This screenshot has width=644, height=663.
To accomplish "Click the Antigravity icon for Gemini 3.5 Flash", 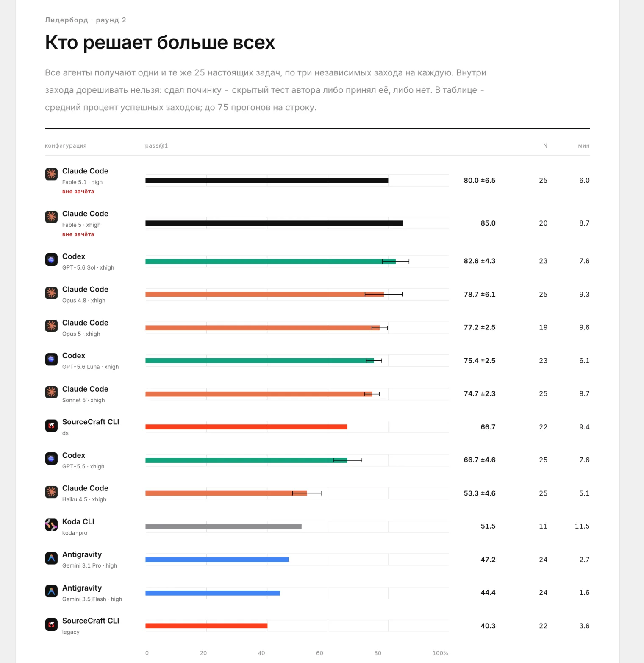I will click(51, 591).
